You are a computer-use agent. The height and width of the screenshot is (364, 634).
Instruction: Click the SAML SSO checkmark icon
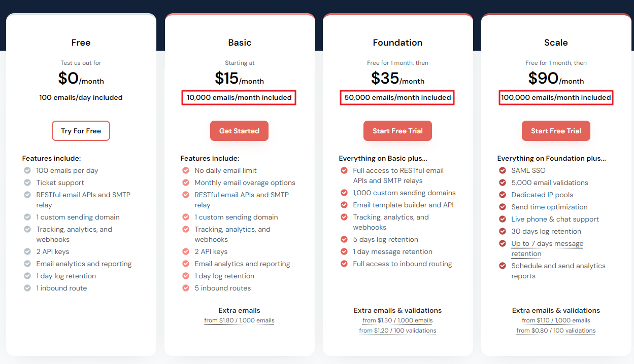503,170
